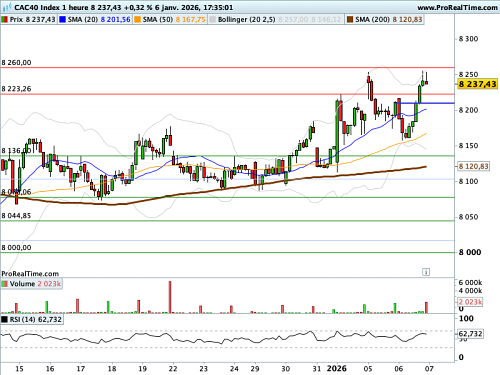500x375 pixels.
Task: Click the 6 000k volume axis value
Action: coord(470,283)
